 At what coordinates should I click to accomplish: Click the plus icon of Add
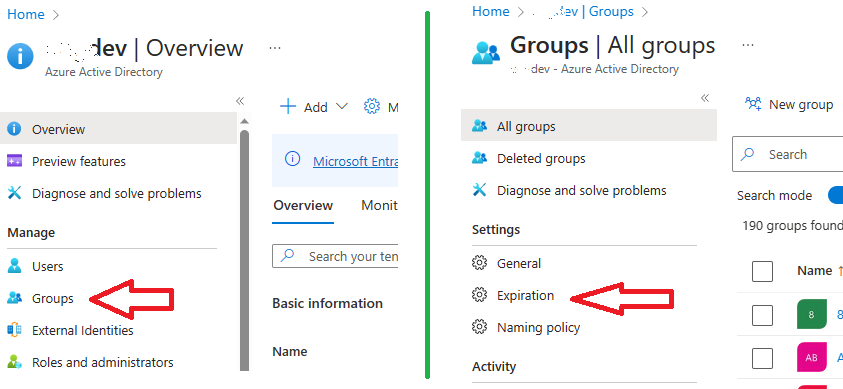pos(288,106)
